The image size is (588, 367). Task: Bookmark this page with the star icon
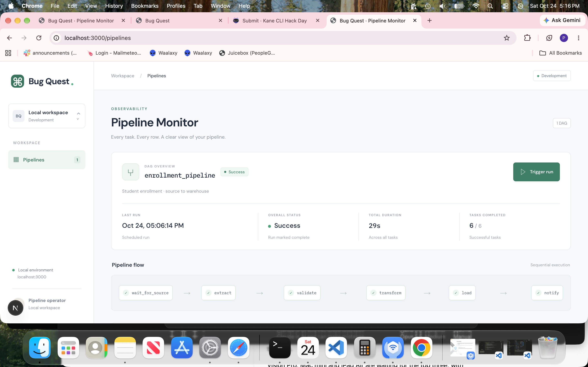507,38
